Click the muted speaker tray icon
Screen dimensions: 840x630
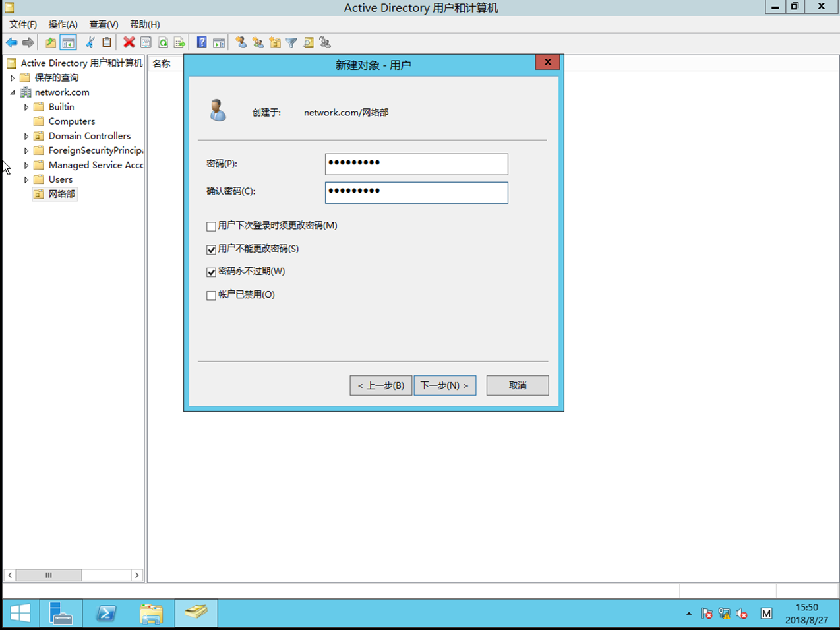coord(742,614)
